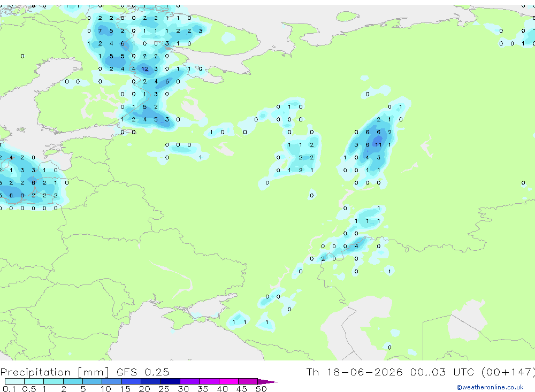Click the legend label '45'

(242, 389)
